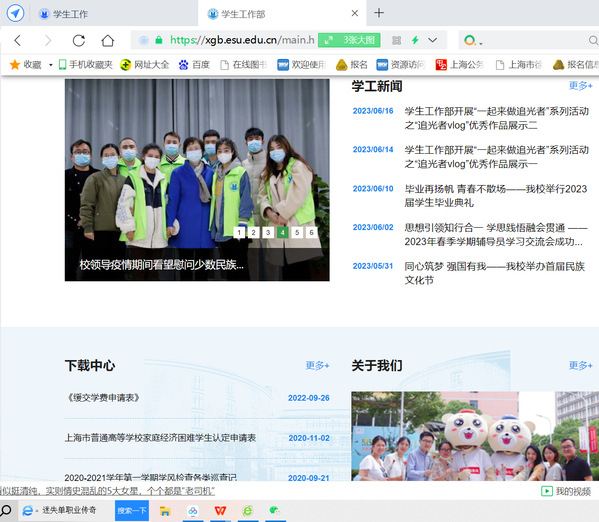Open the green e browser taskbar icon
The width and height of the screenshot is (599, 522).
click(x=248, y=511)
